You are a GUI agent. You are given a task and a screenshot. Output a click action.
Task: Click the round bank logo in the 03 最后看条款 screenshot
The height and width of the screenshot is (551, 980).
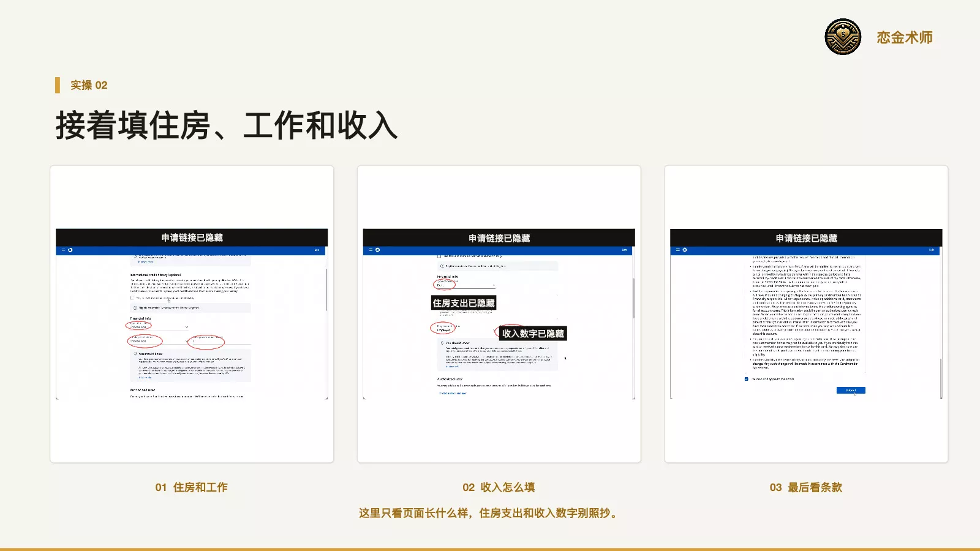pyautogui.click(x=685, y=250)
